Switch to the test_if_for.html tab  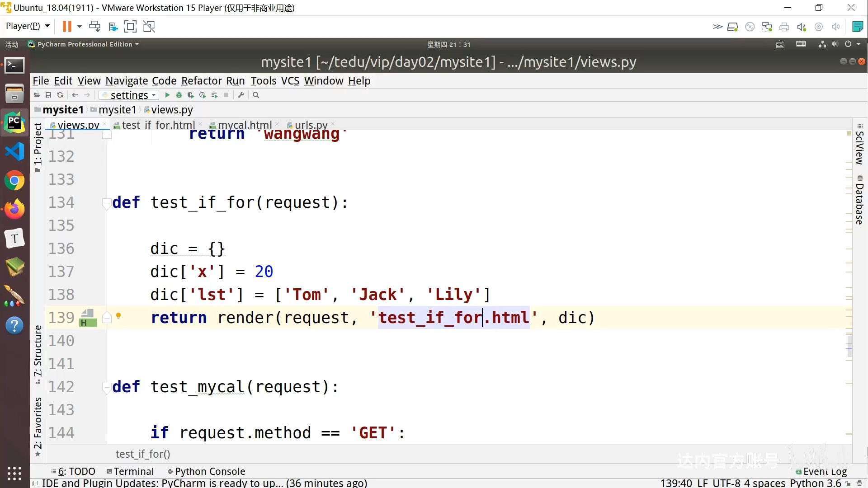(158, 125)
